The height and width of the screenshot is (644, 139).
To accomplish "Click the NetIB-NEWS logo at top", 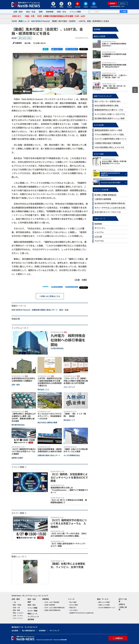I will (x=26, y=5).
